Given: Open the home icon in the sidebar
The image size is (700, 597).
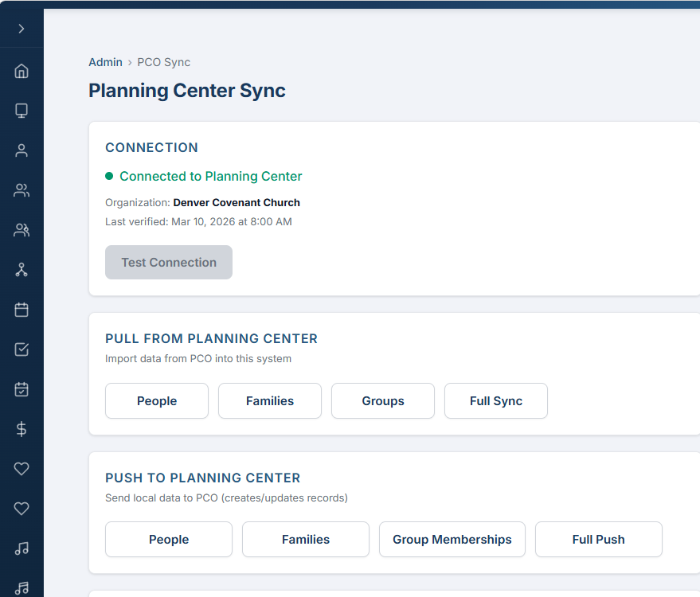Looking at the screenshot, I should (22, 71).
